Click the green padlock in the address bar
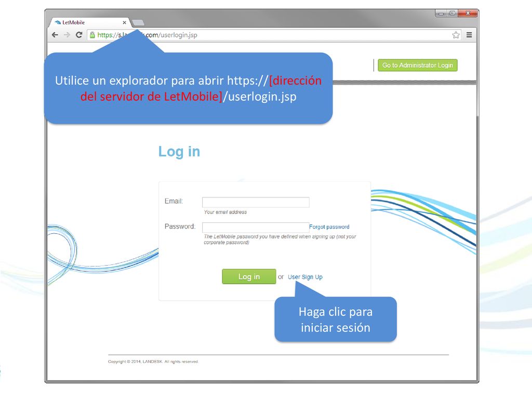532x399 pixels. [x=92, y=35]
